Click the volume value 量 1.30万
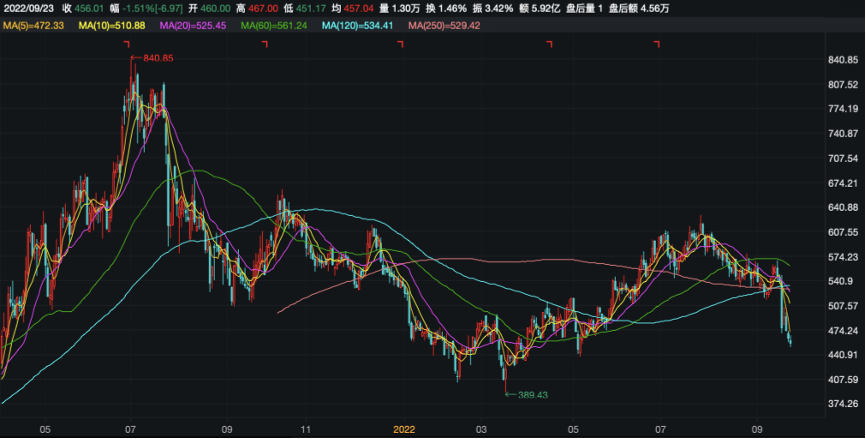This screenshot has height=439, width=866. [x=399, y=8]
